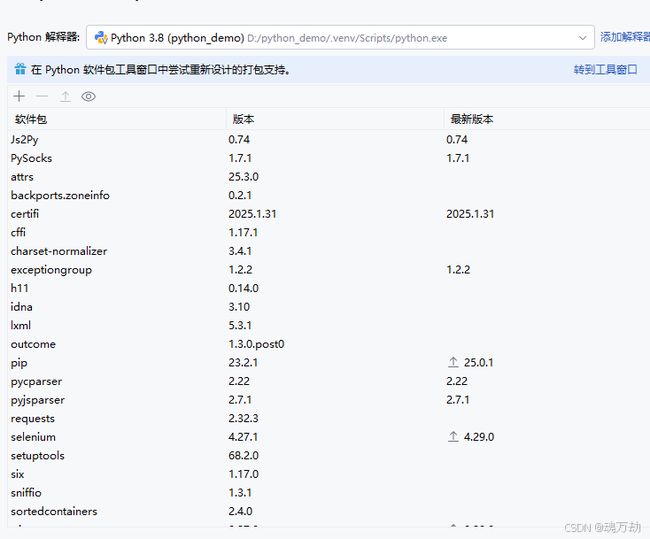Select the requests package row
Viewport: 650px width, 539px height.
coord(328,418)
